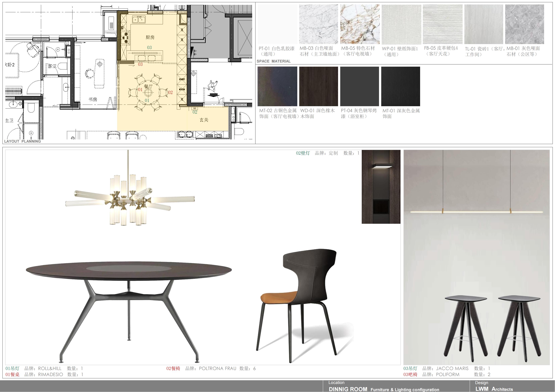Click the 'Location' footer label
Viewport: 555px width, 392px height.
(x=336, y=382)
